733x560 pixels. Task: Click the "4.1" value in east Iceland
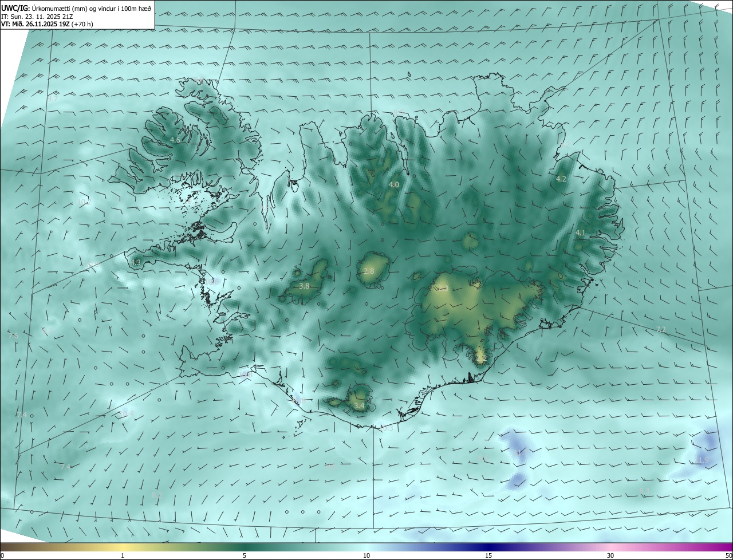pos(581,232)
